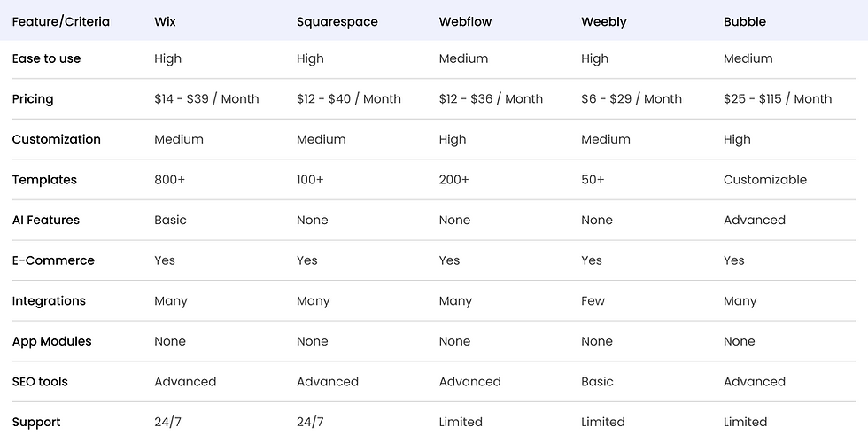Click Webflow Advanced SEO tools cell
This screenshot has height=443, width=868.
point(470,382)
